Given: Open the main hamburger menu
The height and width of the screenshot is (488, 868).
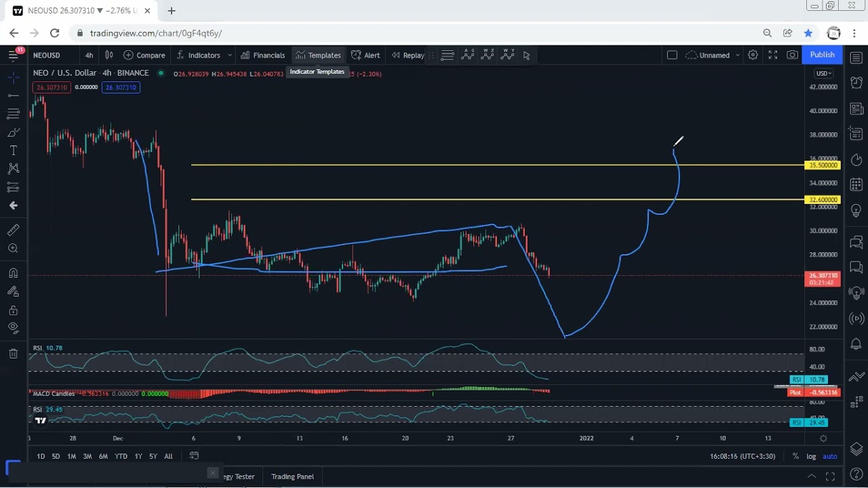Looking at the screenshot, I should click(13, 55).
